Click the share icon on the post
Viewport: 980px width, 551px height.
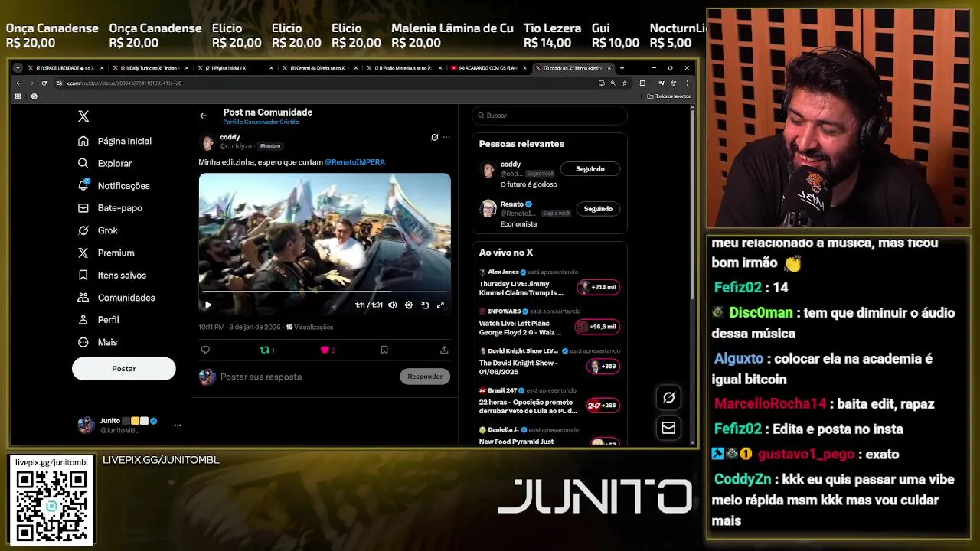pos(444,350)
